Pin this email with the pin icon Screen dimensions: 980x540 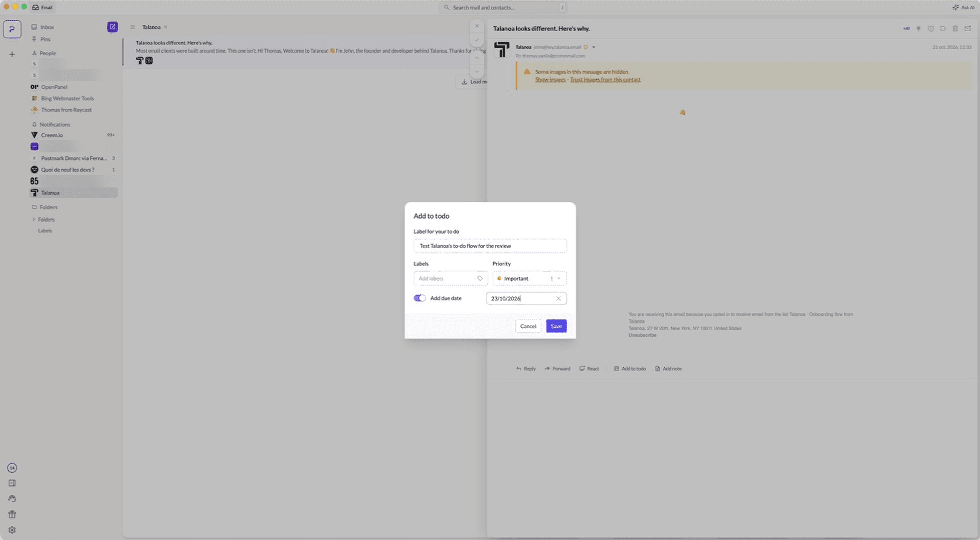(918, 29)
